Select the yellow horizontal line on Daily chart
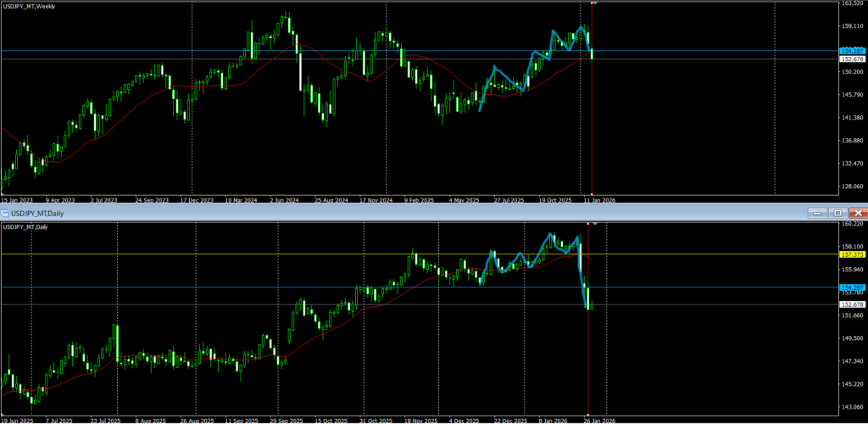This screenshot has width=868, height=424. pyautogui.click(x=254, y=254)
